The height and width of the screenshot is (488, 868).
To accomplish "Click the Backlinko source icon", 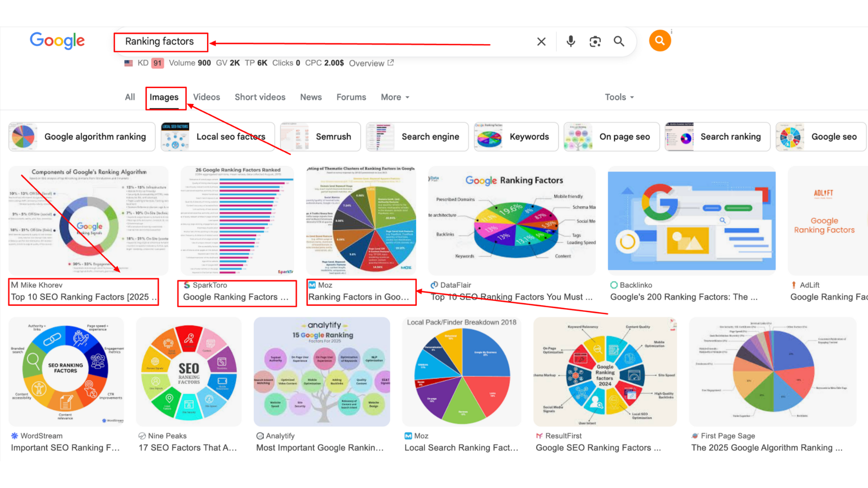I will pos(614,285).
